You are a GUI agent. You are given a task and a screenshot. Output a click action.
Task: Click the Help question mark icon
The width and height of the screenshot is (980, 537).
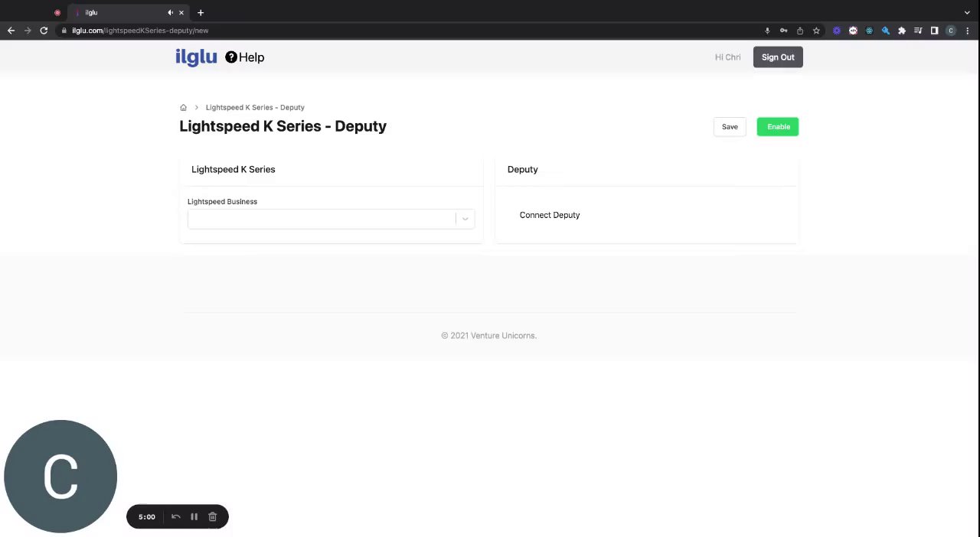231,57
